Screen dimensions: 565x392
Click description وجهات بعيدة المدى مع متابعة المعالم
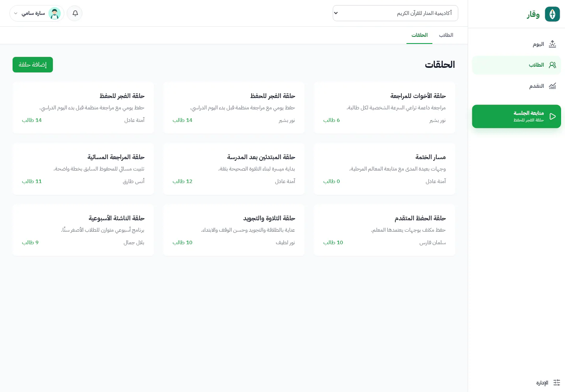(x=397, y=169)
